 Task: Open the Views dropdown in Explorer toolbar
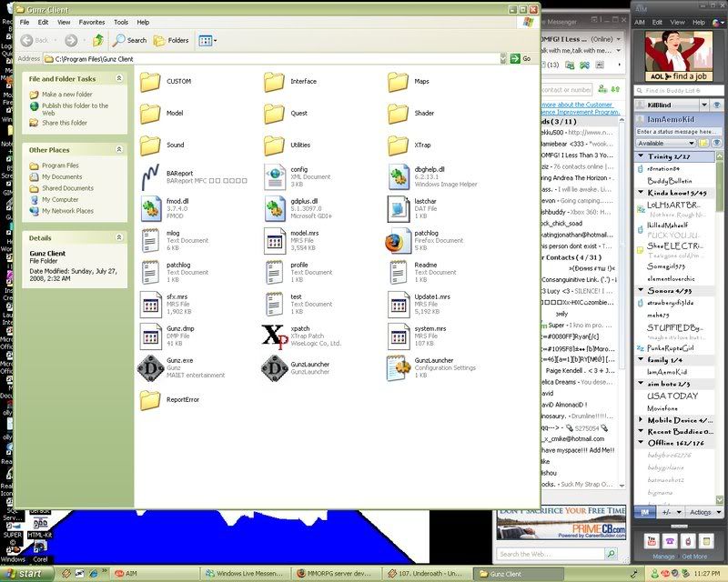tap(207, 41)
